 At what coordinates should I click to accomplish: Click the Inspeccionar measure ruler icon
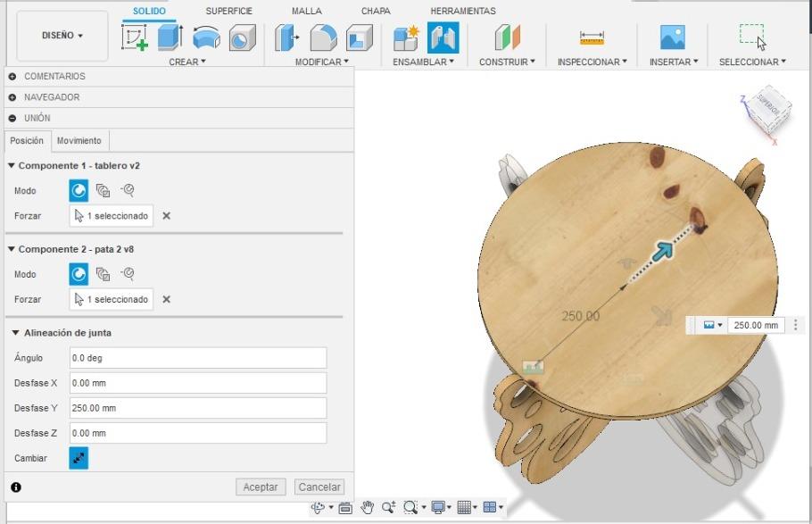pos(592,37)
